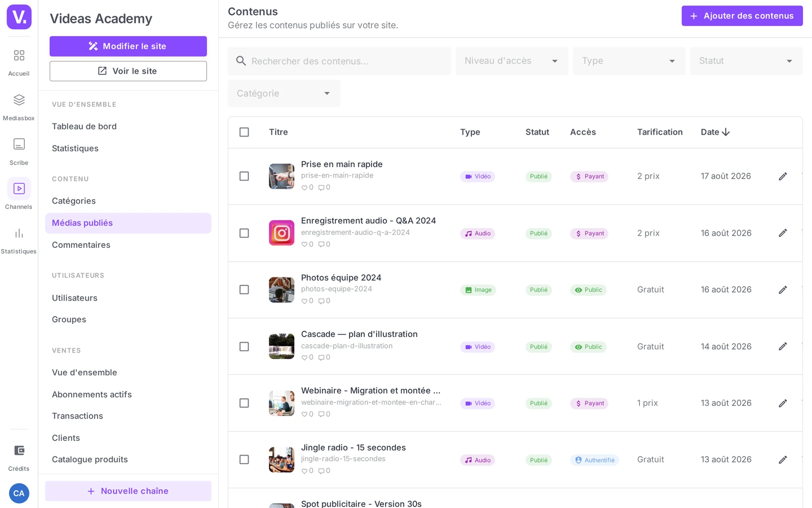Expand the Niveau d'accès filter dropdown
812x508 pixels.
click(x=512, y=61)
